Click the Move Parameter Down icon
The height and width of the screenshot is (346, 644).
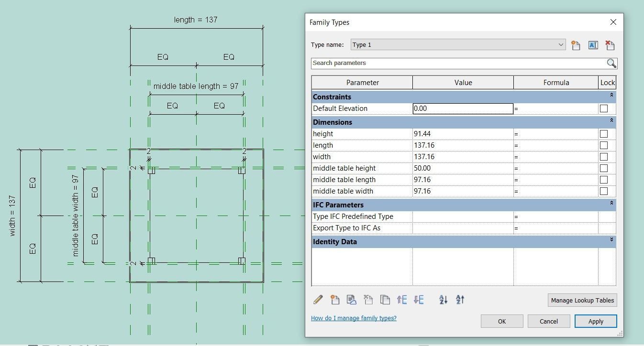click(x=419, y=300)
